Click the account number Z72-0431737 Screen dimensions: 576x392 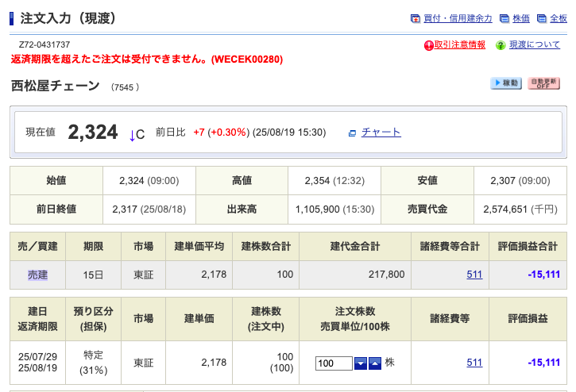click(x=44, y=44)
